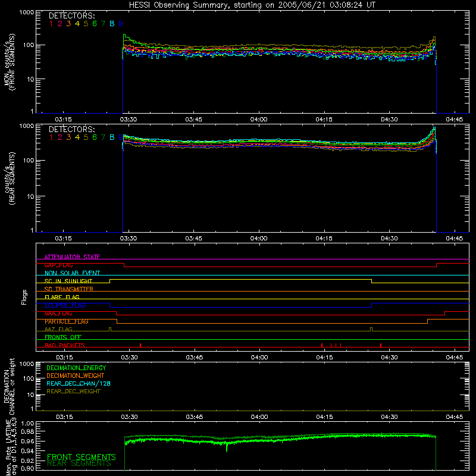The image size is (476, 476).
Task: Click the first bad packet marker near 04:14
Action: click(322, 345)
